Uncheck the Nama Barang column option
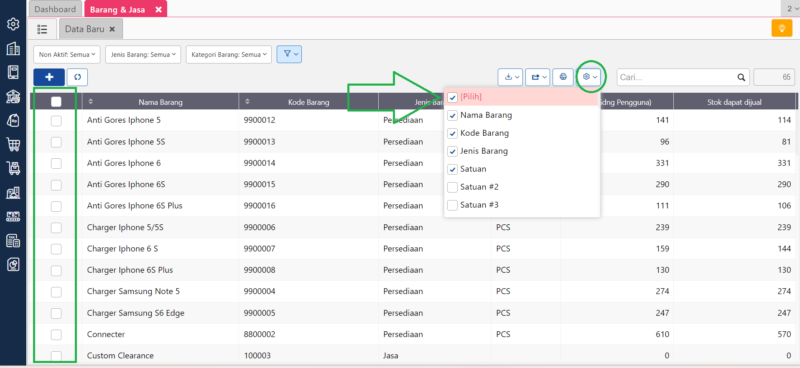Viewport: 800px width, 368px height. 452,116
